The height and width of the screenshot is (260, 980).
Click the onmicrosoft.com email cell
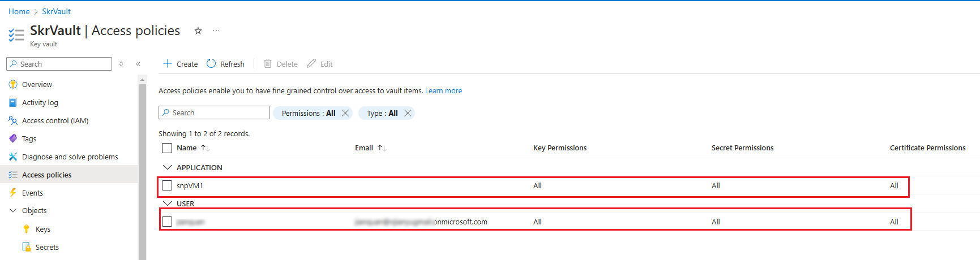[421, 222]
